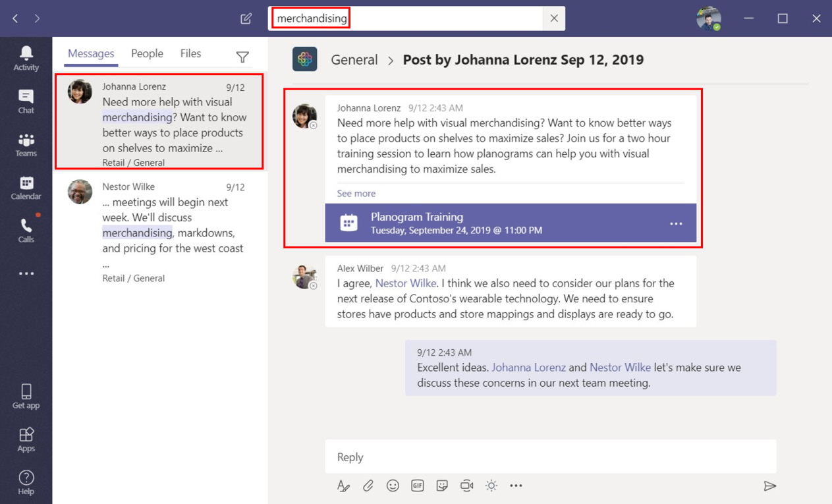Start a Meet now video call
Viewport: 832px width, 504px height.
click(467, 486)
